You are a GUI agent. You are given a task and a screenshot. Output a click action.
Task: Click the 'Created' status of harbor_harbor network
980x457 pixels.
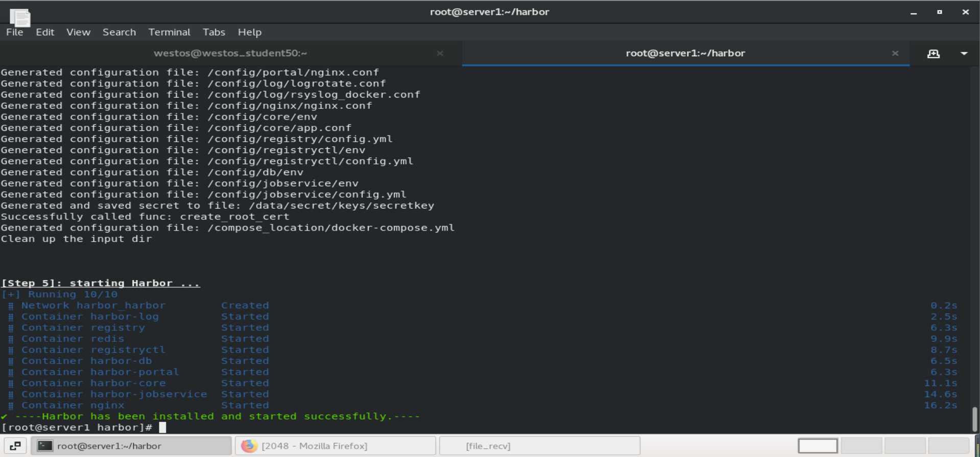click(x=245, y=306)
